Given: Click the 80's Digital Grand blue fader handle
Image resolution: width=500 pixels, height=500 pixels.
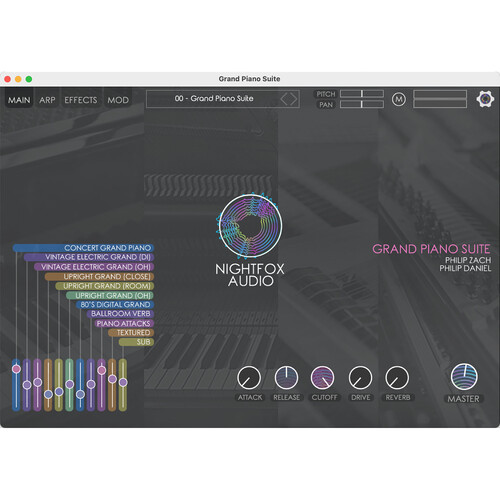Looking at the screenshot, I should (x=80, y=394).
